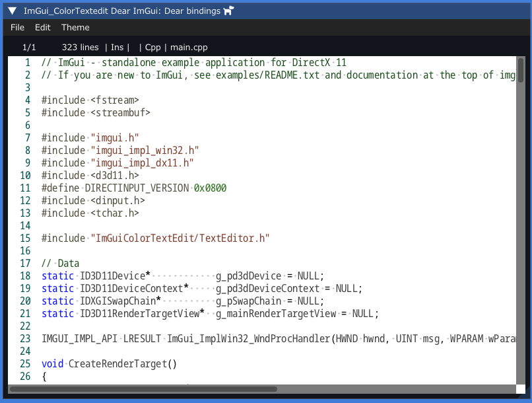Click '<tchar.h>' on line 13
The height and width of the screenshot is (403, 532).
115,213
